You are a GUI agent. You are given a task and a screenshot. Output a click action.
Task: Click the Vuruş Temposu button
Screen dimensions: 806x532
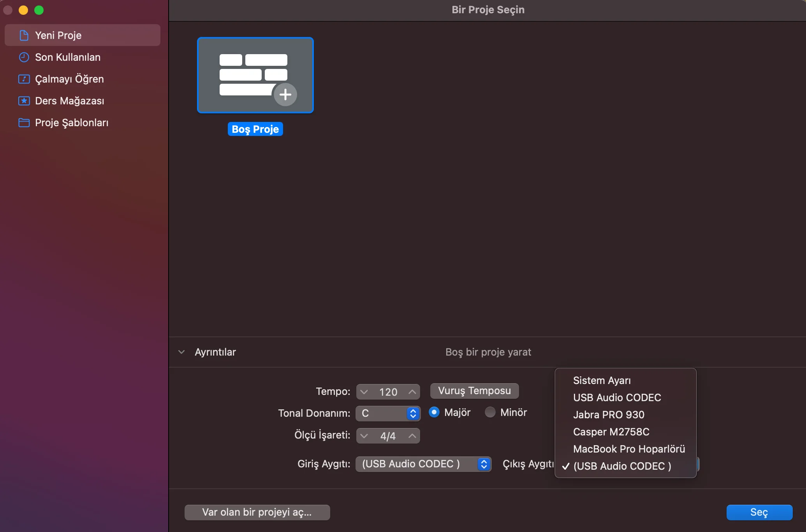click(x=474, y=391)
